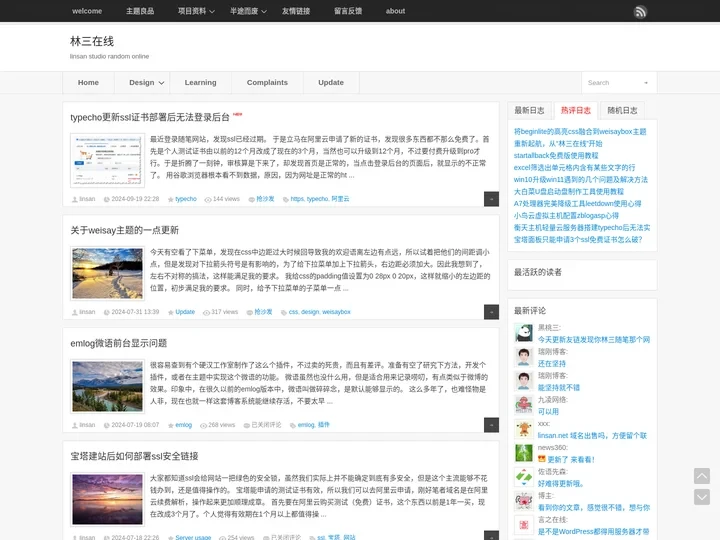
Task: Open comment link linsan.net 域名出售吗
Action: 592,435
